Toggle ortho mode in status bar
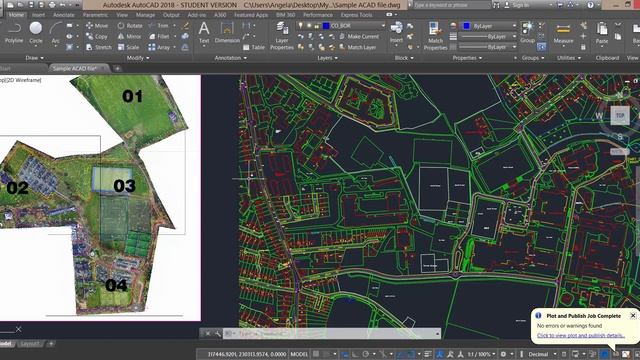The image size is (640, 360). click(355, 354)
